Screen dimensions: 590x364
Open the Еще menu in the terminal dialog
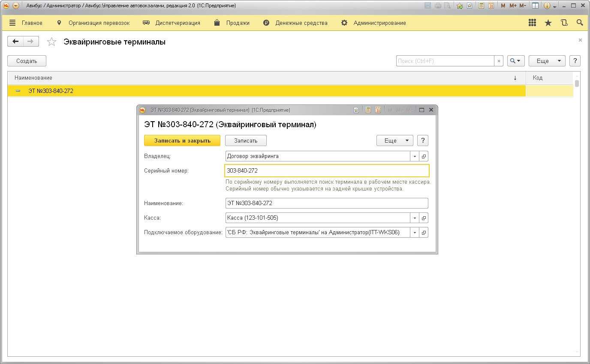[394, 140]
